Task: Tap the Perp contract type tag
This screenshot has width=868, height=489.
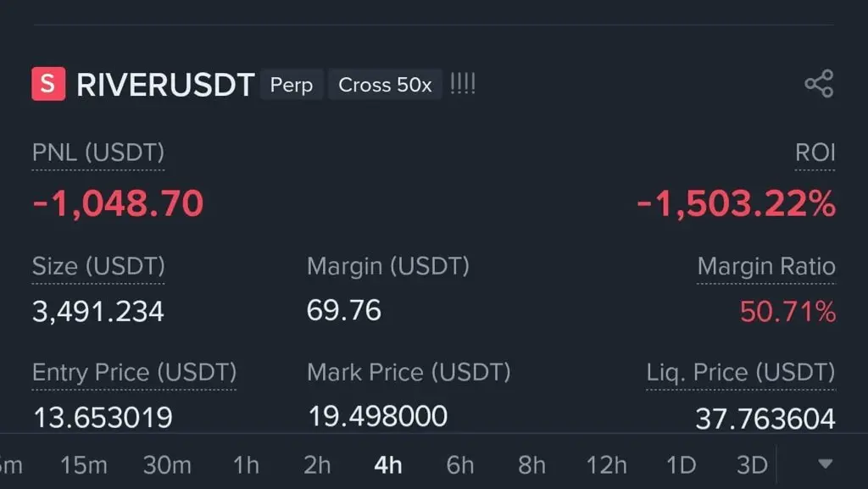Action: click(292, 85)
